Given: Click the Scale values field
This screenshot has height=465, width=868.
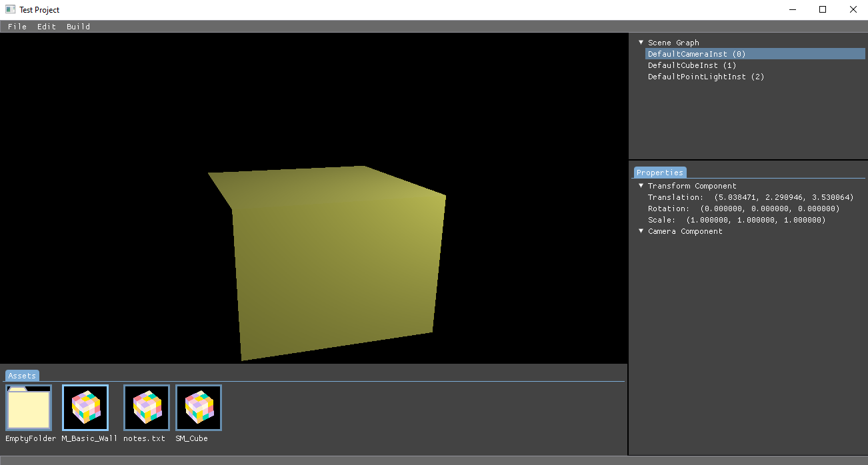Looking at the screenshot, I should point(755,220).
